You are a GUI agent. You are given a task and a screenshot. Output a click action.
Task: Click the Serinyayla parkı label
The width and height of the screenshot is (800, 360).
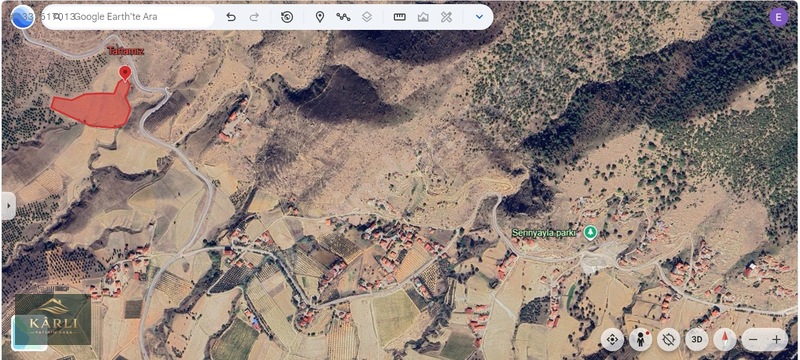(x=544, y=233)
